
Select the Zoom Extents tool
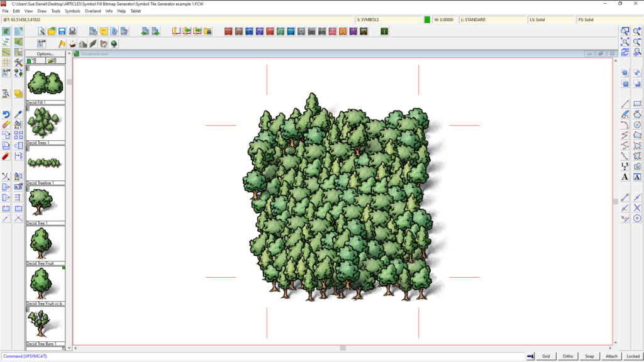coord(625,41)
